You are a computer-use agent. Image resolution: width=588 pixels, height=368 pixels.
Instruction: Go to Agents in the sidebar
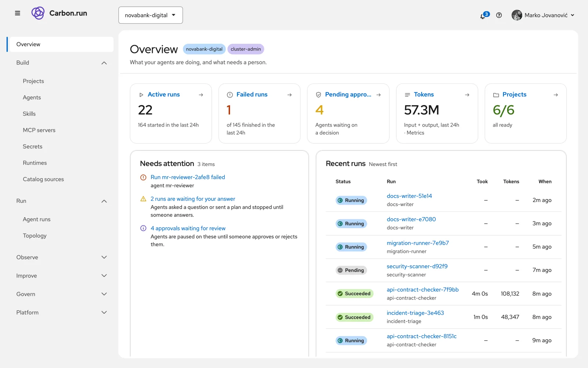coord(32,98)
